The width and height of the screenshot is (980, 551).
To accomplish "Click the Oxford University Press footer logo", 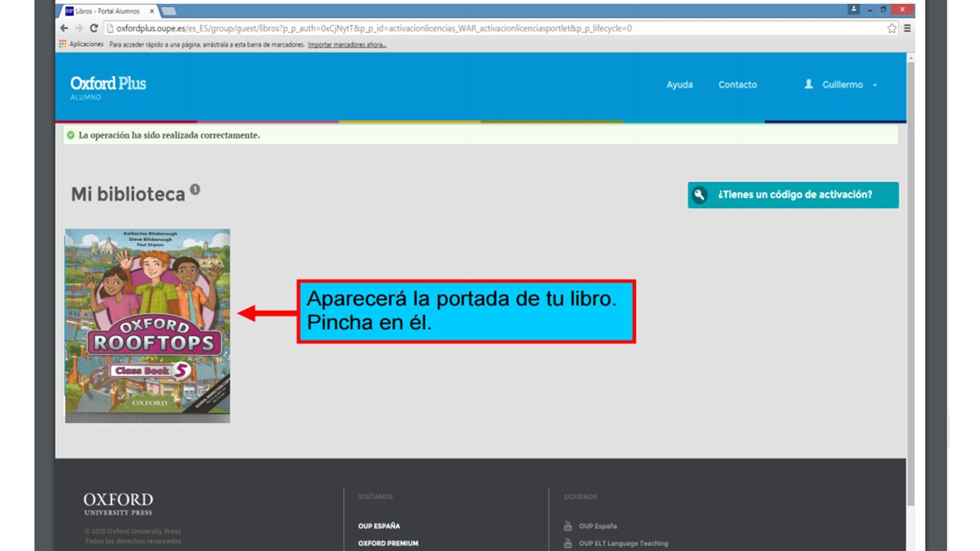I will (118, 504).
